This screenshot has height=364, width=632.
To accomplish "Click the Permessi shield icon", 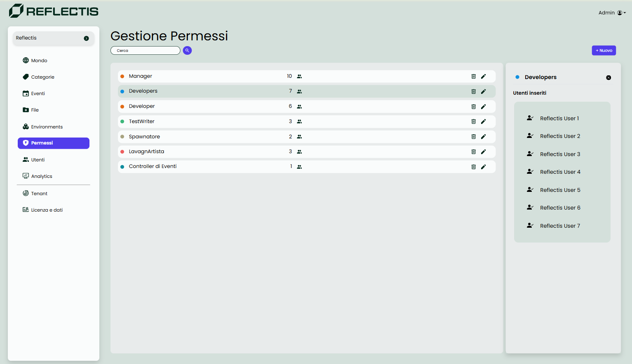I will click(26, 143).
